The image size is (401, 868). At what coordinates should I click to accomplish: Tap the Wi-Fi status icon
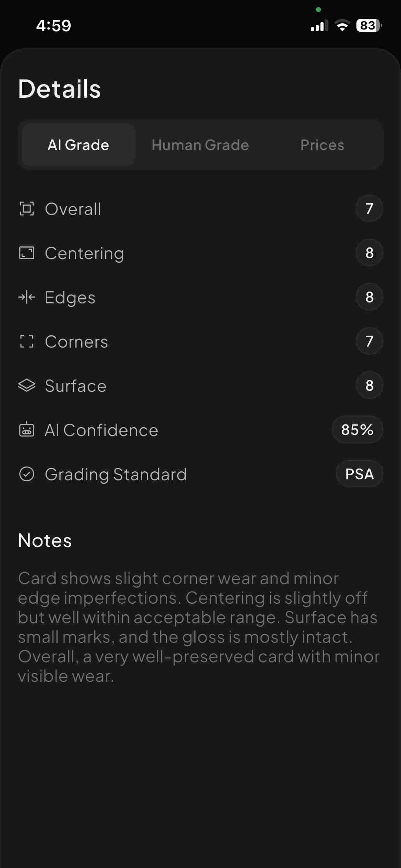[x=342, y=26]
